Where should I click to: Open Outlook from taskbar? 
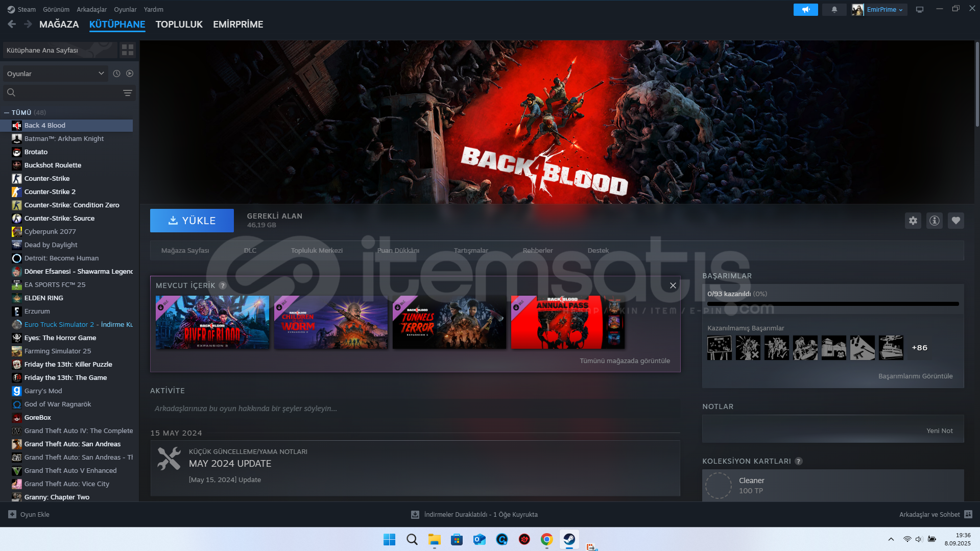pyautogui.click(x=479, y=539)
